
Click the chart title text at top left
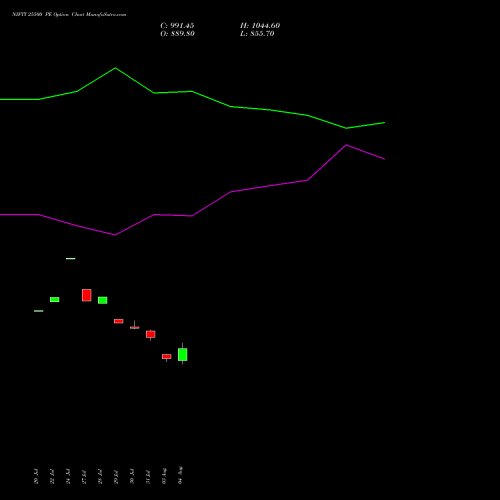pyautogui.click(x=69, y=15)
